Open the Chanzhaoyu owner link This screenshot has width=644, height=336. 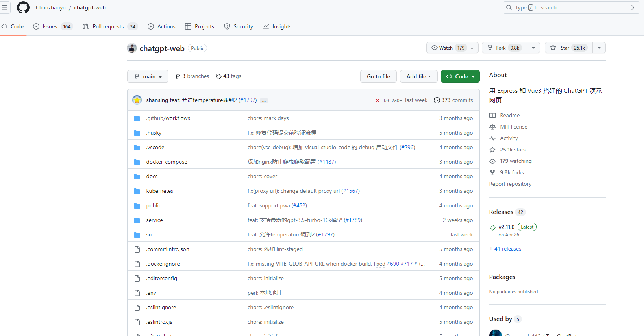(x=50, y=7)
